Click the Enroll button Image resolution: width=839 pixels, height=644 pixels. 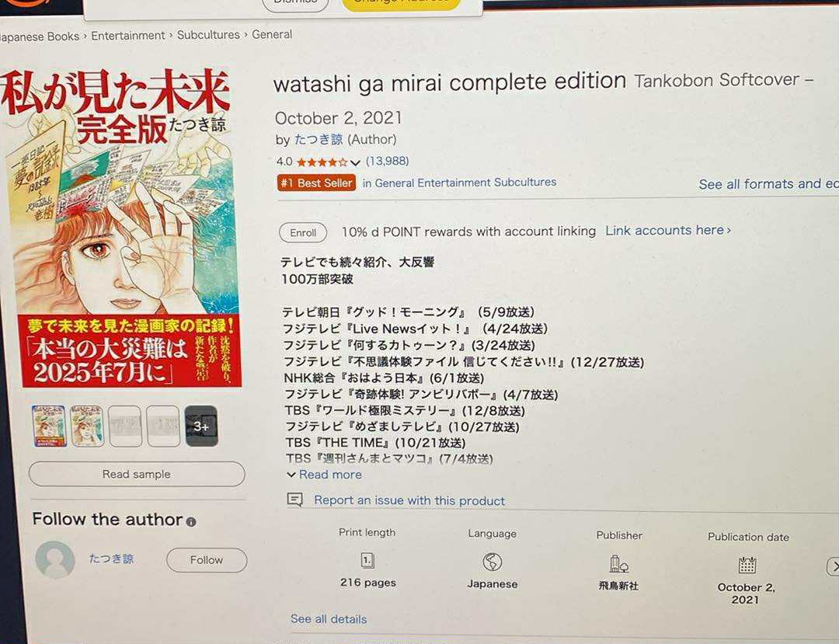pos(303,233)
